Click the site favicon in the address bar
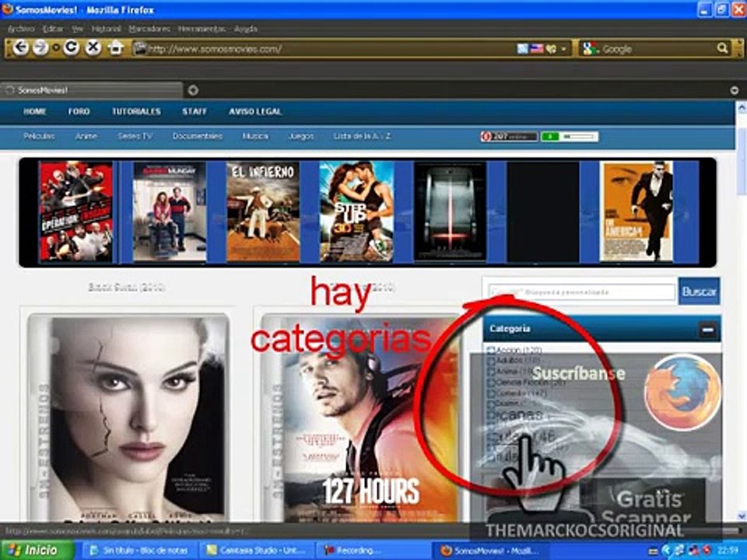The image size is (747, 560). point(139,48)
